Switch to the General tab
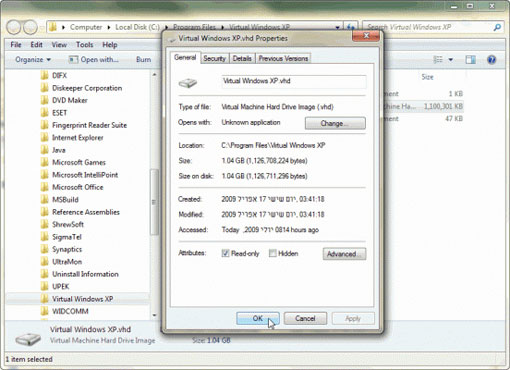 pyautogui.click(x=185, y=57)
